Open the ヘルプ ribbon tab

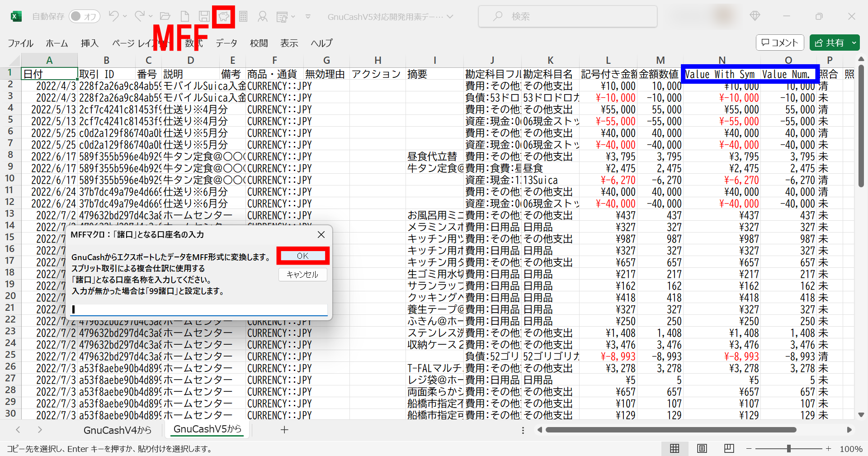[321, 43]
